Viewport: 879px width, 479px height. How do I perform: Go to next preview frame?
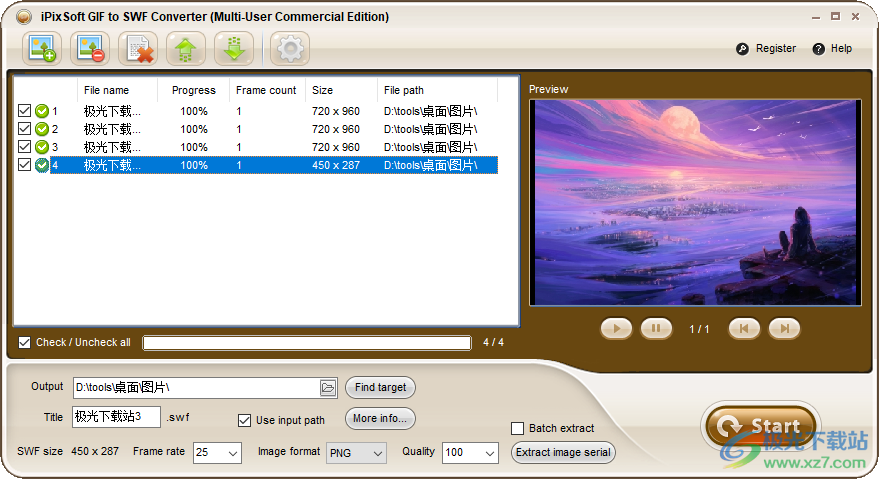click(x=784, y=329)
